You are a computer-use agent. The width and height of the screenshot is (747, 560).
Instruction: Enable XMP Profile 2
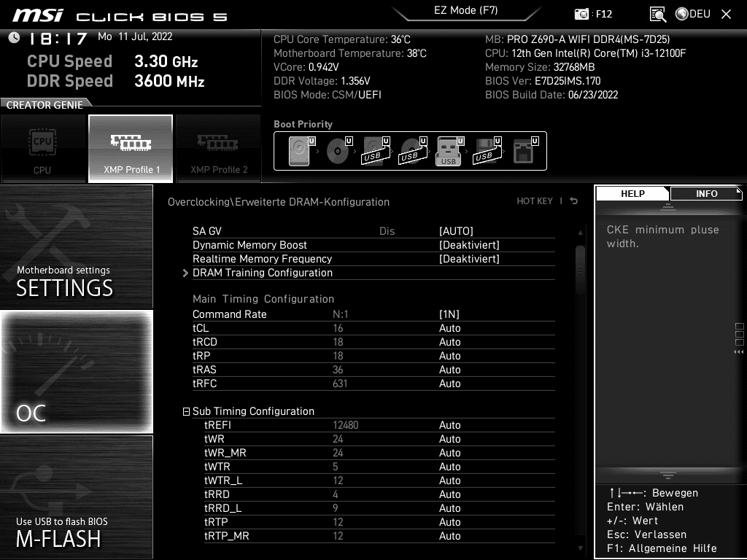(219, 149)
